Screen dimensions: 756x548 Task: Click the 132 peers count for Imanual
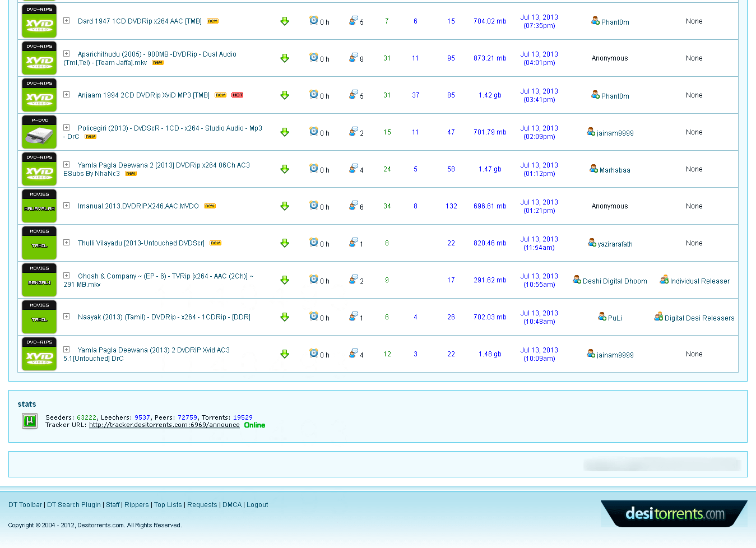tap(451, 206)
